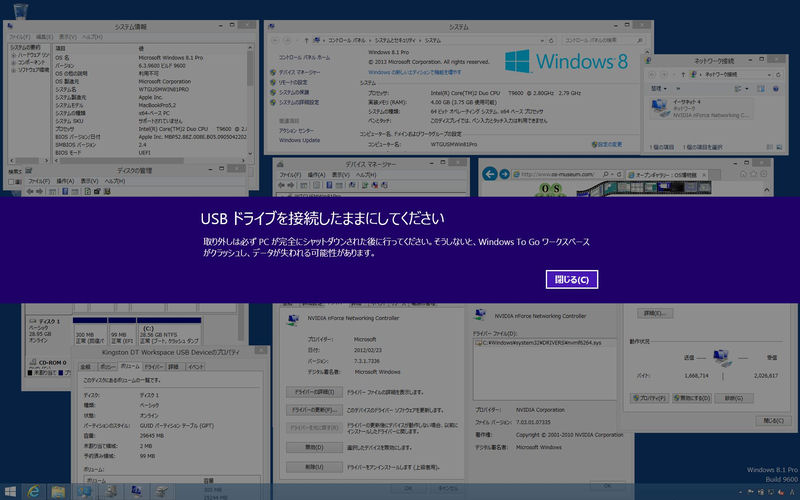Click Internet Explorer back button

click(490, 174)
